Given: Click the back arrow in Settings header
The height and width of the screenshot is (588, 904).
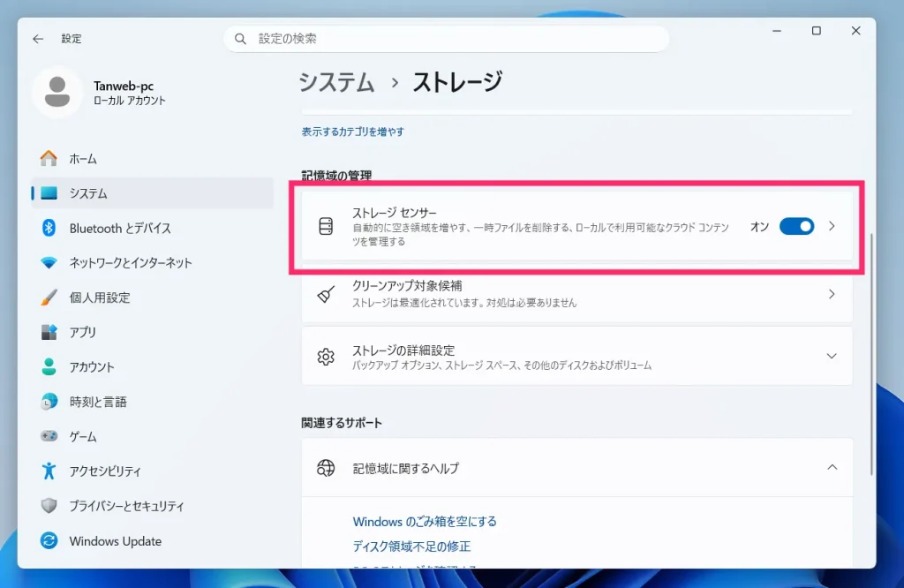Looking at the screenshot, I should pos(38,39).
